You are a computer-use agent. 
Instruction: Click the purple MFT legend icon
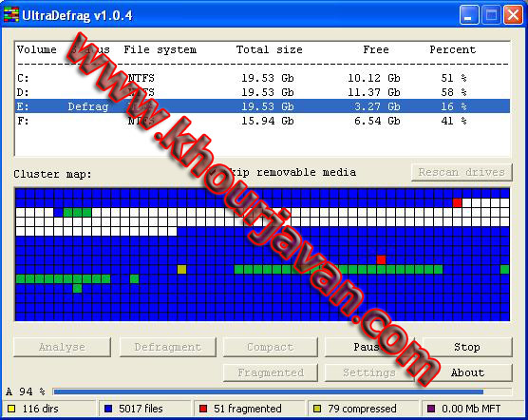click(x=431, y=409)
